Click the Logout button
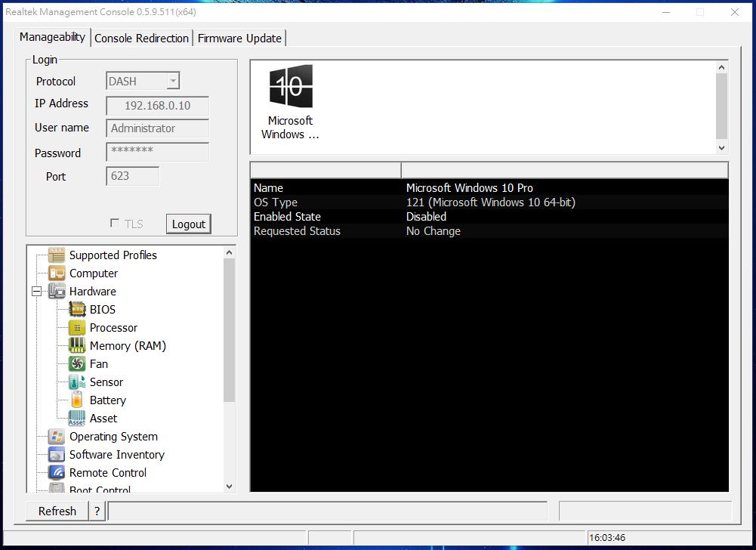This screenshot has width=756, height=550. pos(189,224)
